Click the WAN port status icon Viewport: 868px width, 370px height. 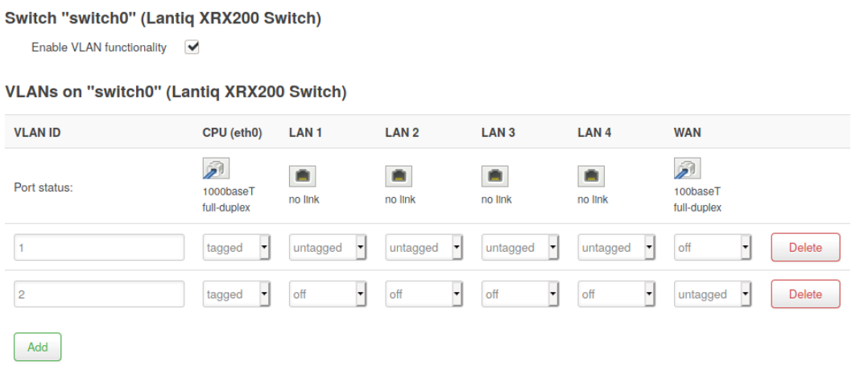[x=686, y=169]
